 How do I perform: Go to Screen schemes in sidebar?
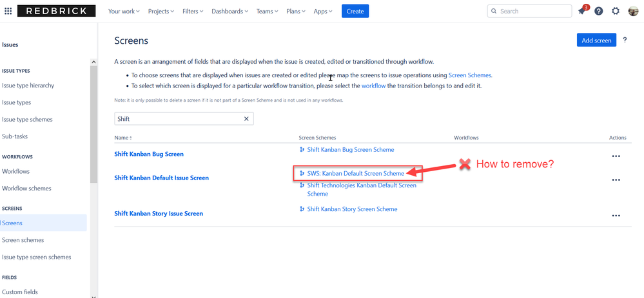[x=23, y=240]
